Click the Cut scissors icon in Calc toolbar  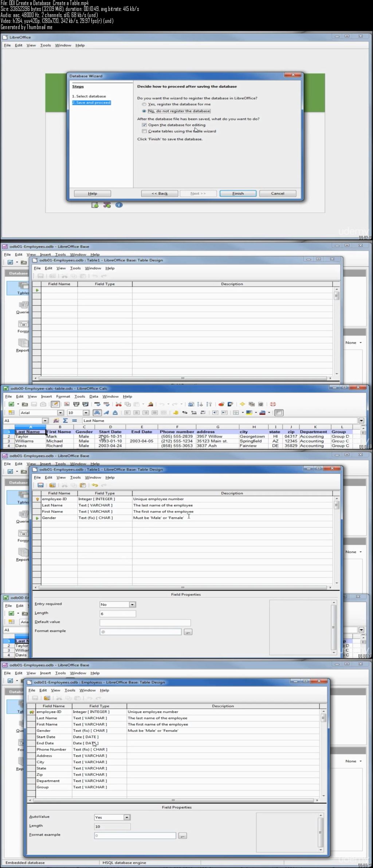pos(118,404)
